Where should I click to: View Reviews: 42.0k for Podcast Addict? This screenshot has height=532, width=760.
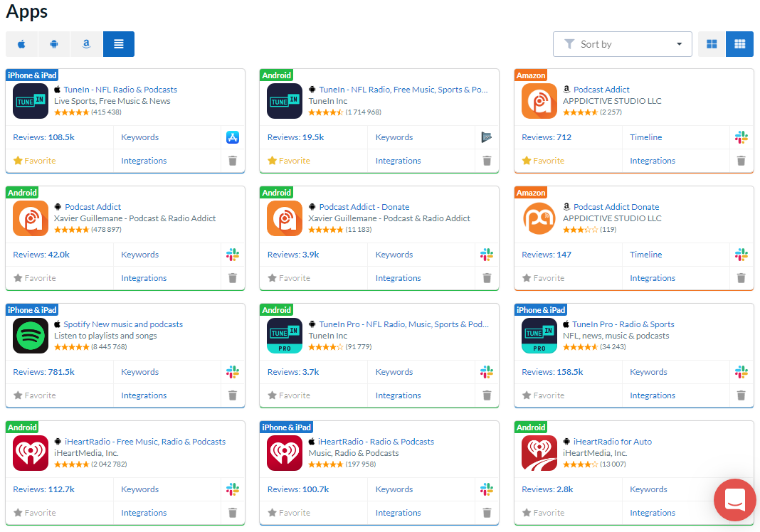click(41, 255)
